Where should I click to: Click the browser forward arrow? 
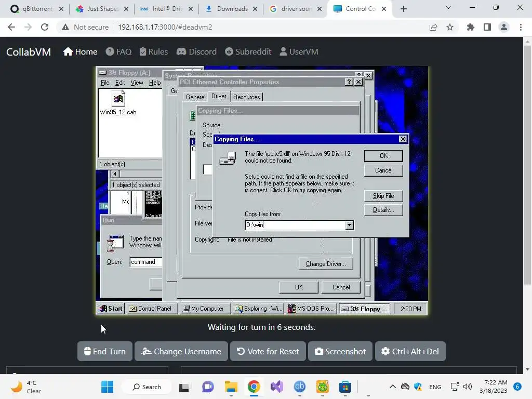pyautogui.click(x=28, y=27)
